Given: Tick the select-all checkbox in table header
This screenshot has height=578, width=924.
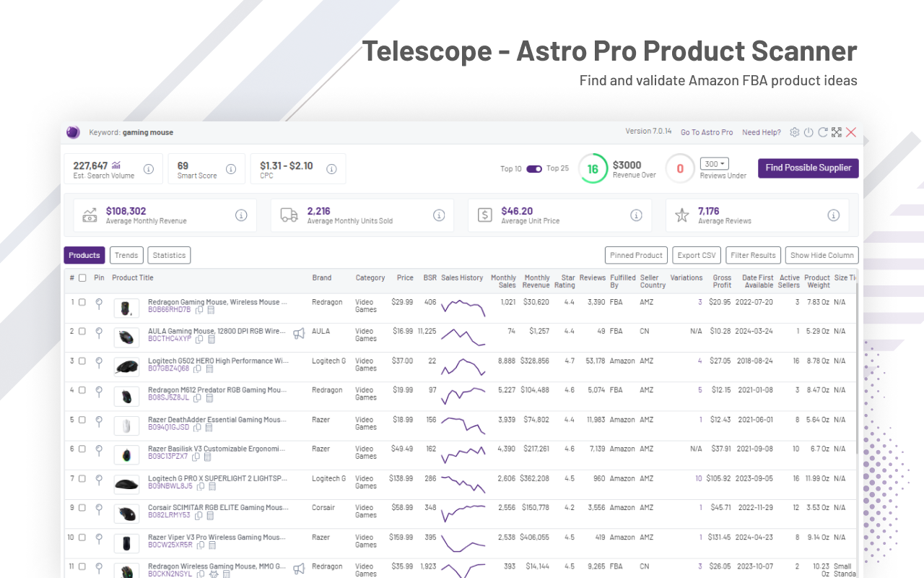Looking at the screenshot, I should point(82,278).
